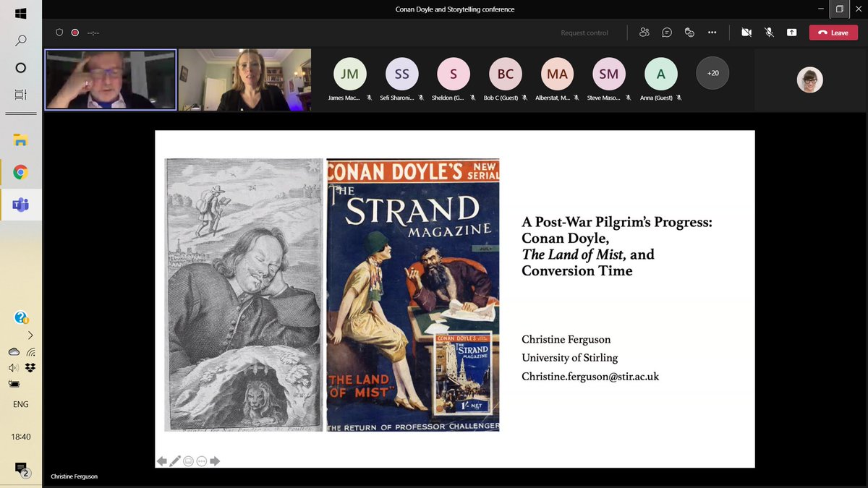Leave the meeting
The width and height of the screenshot is (868, 488).
tap(833, 33)
